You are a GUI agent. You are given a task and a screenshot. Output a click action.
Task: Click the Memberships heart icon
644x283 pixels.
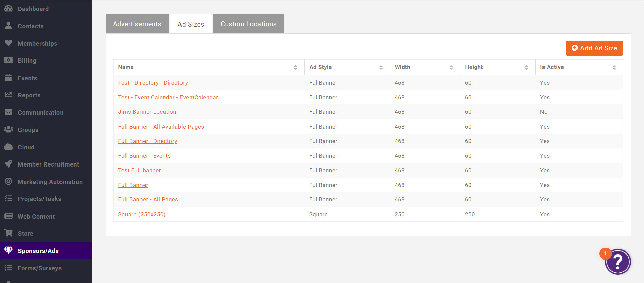(8, 43)
